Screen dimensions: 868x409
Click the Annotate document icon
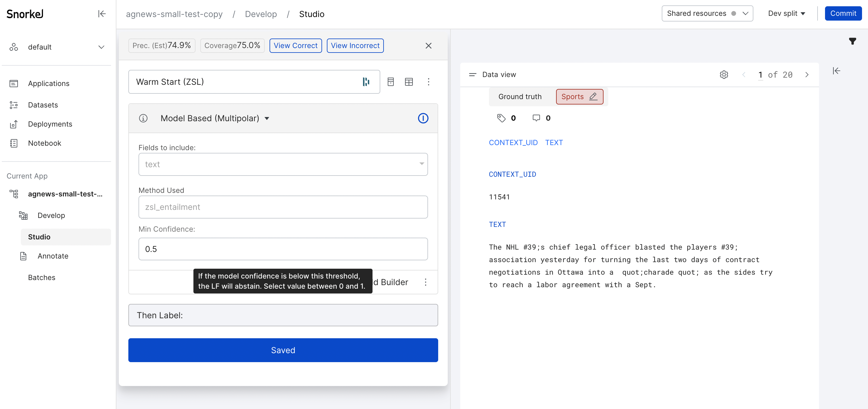click(x=23, y=256)
